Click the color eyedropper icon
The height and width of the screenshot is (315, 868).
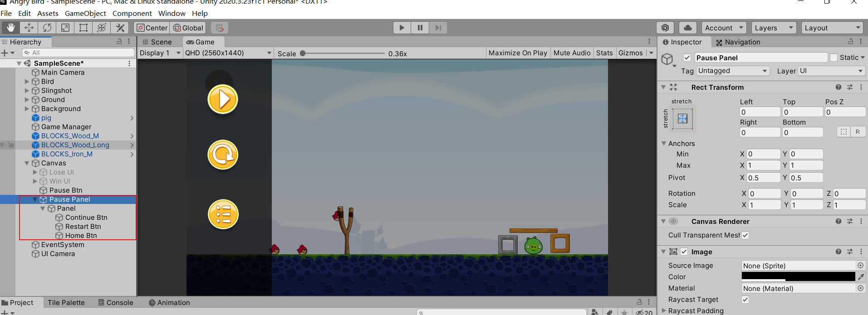tap(861, 276)
